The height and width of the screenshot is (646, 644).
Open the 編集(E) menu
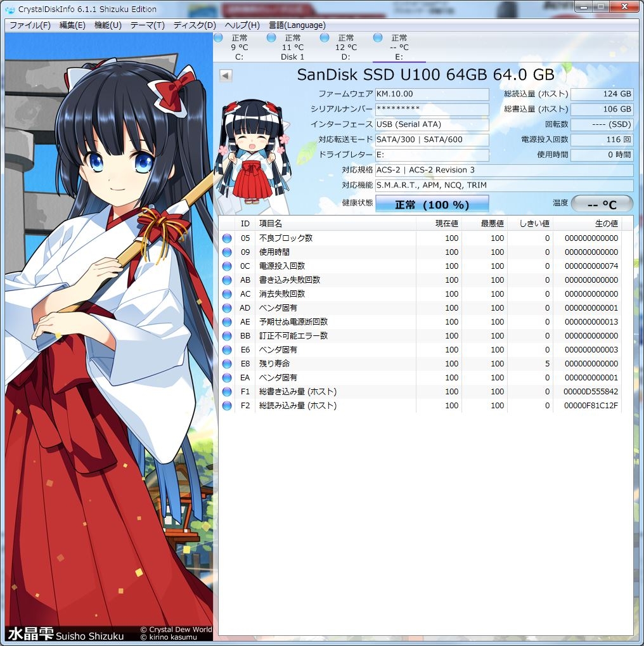[x=72, y=25]
